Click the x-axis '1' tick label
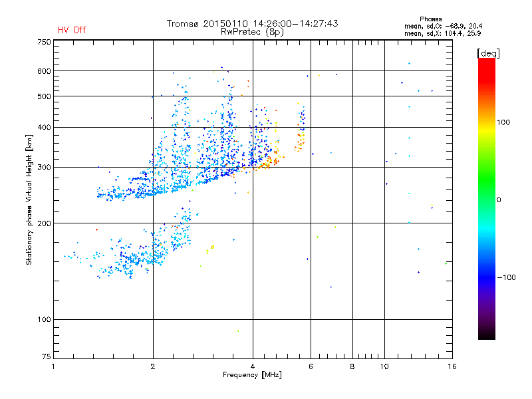 tap(53, 366)
